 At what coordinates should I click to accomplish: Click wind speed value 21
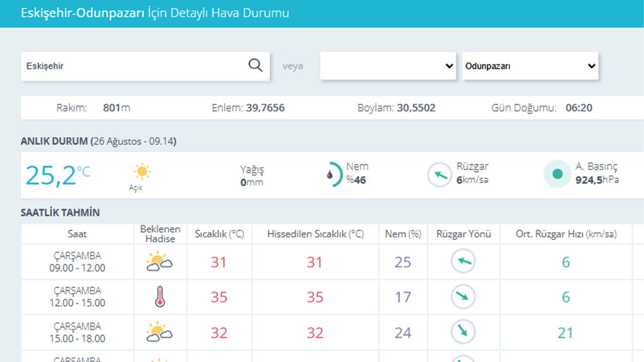(566, 333)
